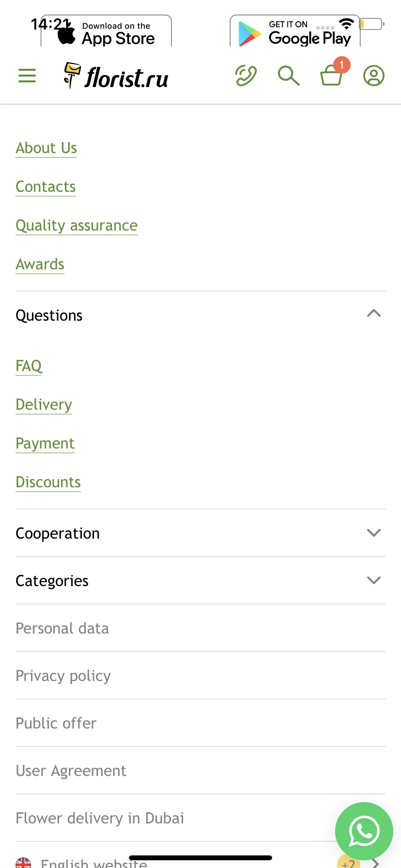Image resolution: width=401 pixels, height=868 pixels.
Task: Open the Discounts link
Action: pyautogui.click(x=48, y=482)
